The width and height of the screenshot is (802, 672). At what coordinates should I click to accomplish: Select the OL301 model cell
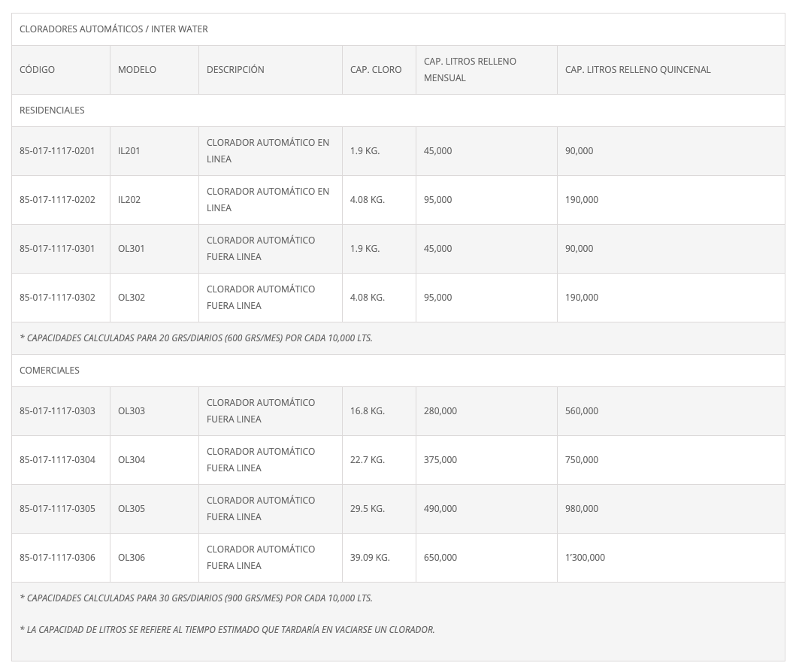point(155,249)
